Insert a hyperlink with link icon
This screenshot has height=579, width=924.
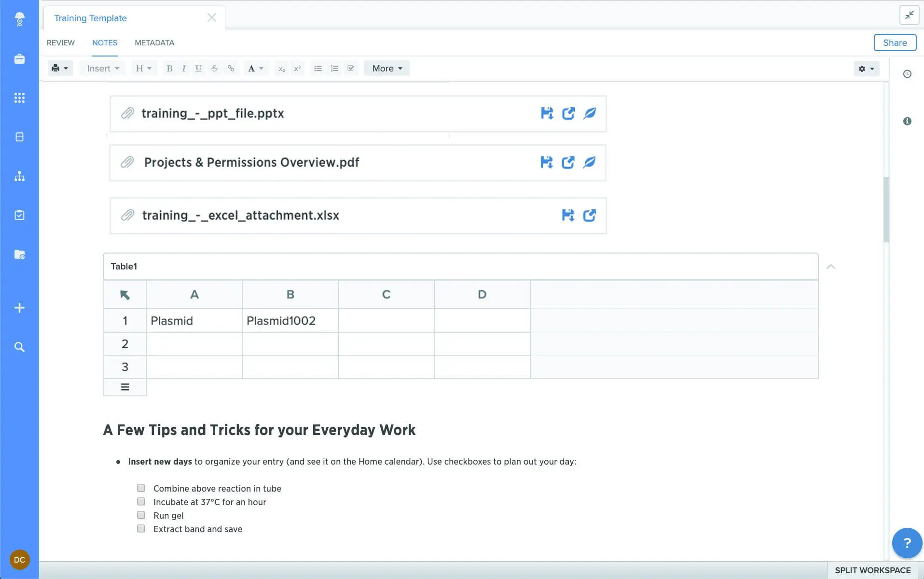point(231,69)
